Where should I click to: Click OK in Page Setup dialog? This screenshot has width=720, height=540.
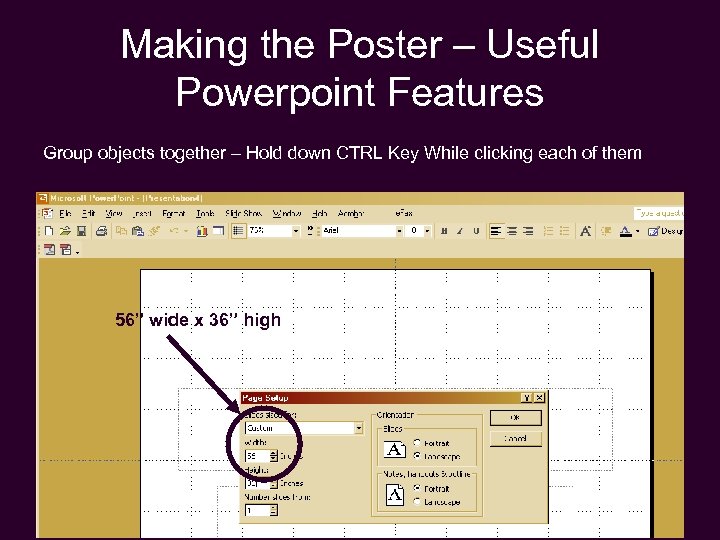coord(515,417)
